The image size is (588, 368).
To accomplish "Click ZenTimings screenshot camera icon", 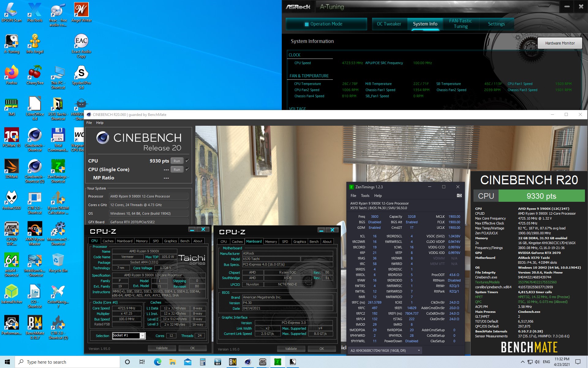I will [x=459, y=195].
